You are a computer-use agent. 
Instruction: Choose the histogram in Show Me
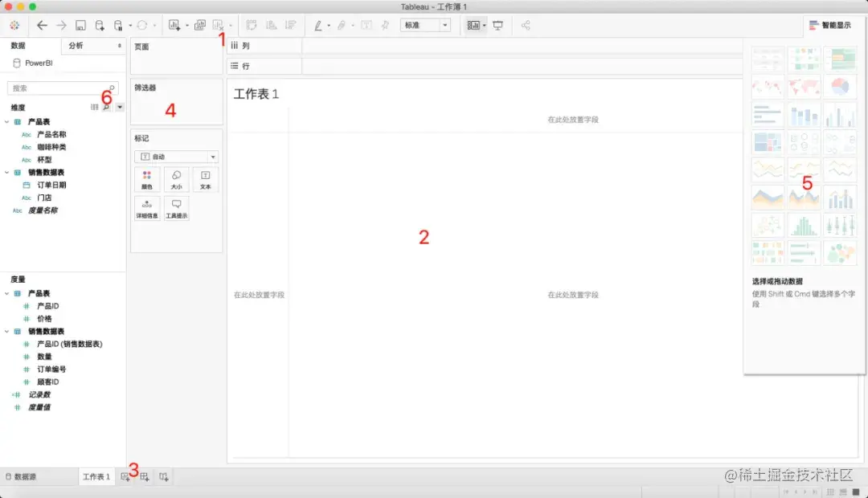(x=804, y=226)
